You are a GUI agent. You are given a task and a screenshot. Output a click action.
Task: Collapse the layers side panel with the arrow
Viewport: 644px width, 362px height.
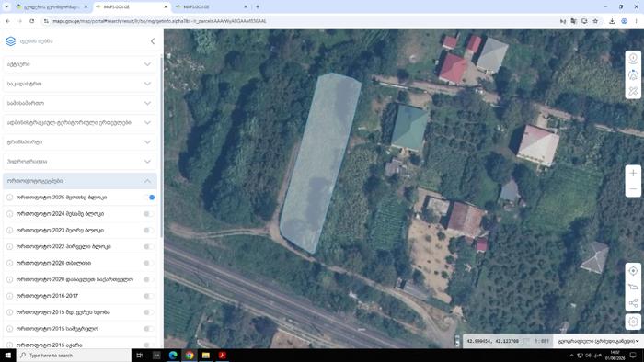coord(153,41)
